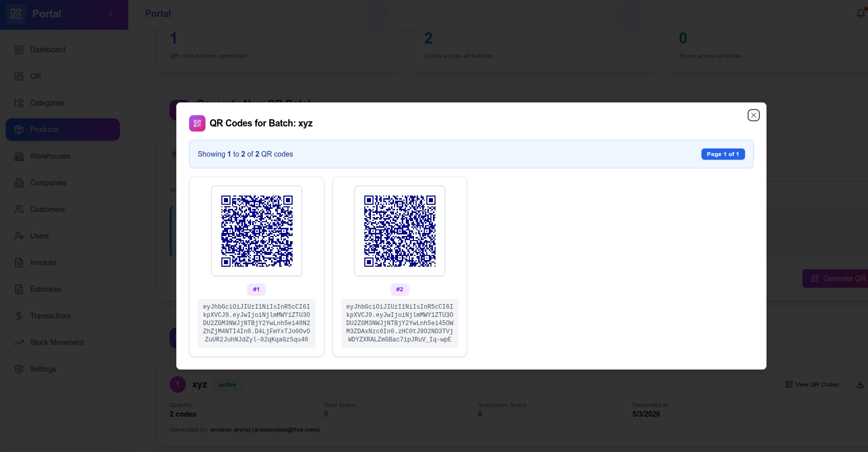Select the #1 badge label

click(256, 289)
